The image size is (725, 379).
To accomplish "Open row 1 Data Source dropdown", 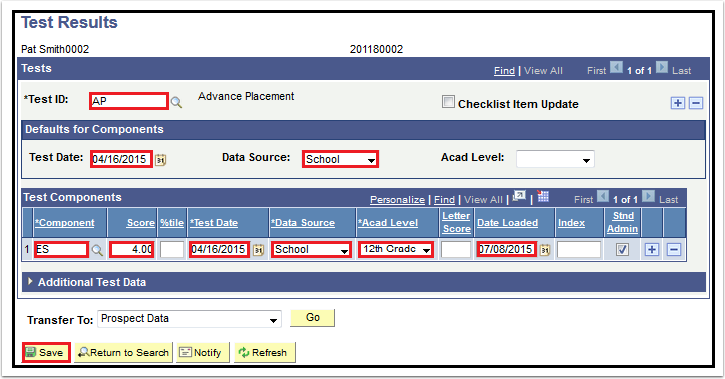I will click(311, 250).
